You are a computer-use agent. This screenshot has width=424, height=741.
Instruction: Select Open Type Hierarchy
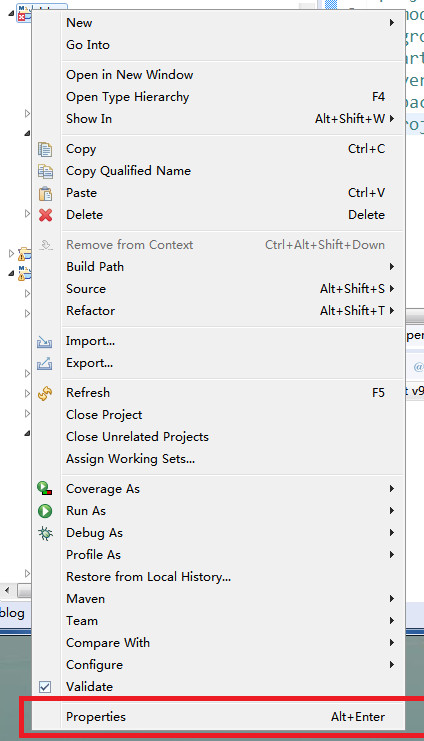[128, 97]
